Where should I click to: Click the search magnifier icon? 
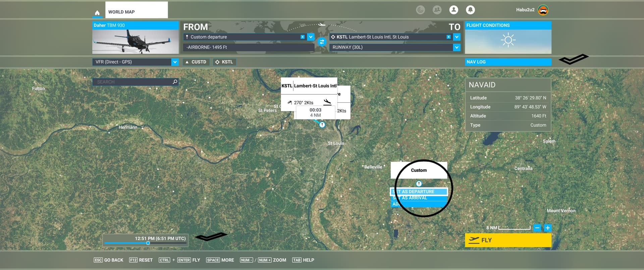pyautogui.click(x=175, y=82)
